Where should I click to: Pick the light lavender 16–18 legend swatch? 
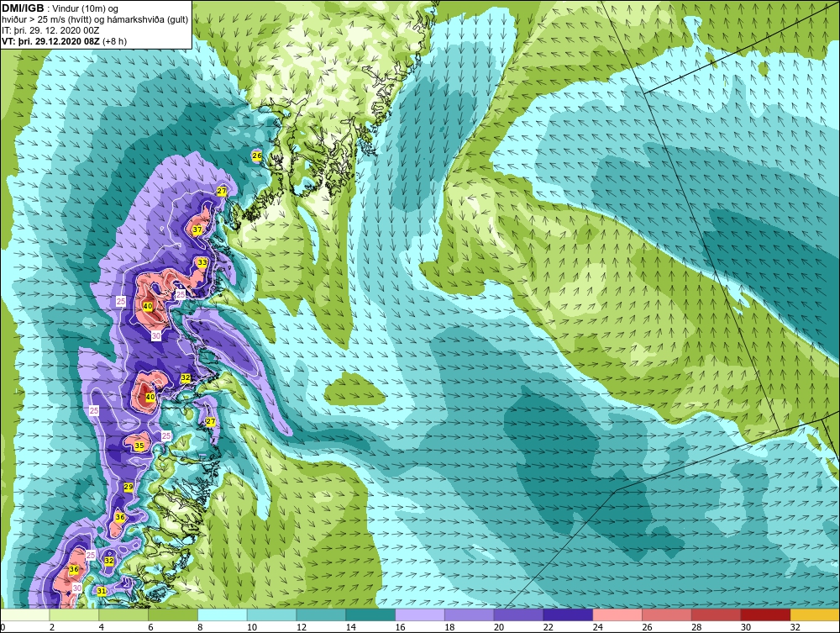(420, 615)
